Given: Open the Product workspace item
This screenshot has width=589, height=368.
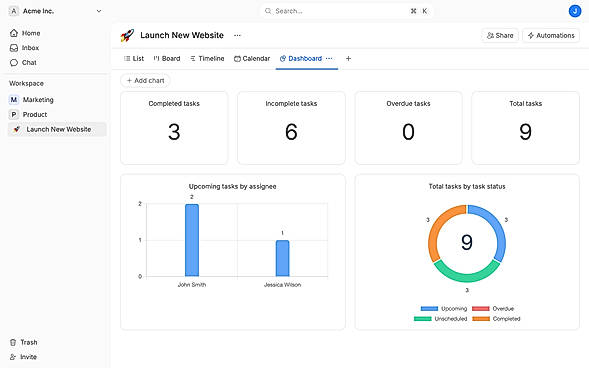Looking at the screenshot, I should (x=57, y=114).
